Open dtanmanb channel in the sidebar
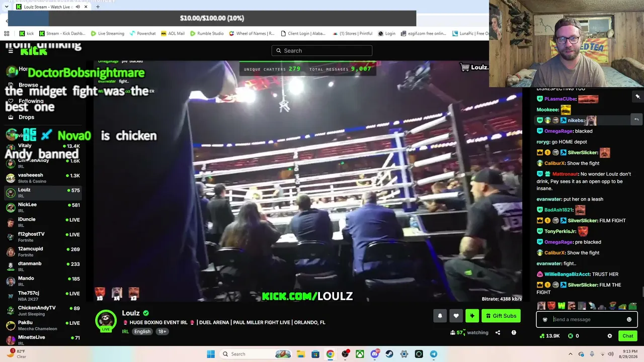This screenshot has height=362, width=644. [43, 266]
